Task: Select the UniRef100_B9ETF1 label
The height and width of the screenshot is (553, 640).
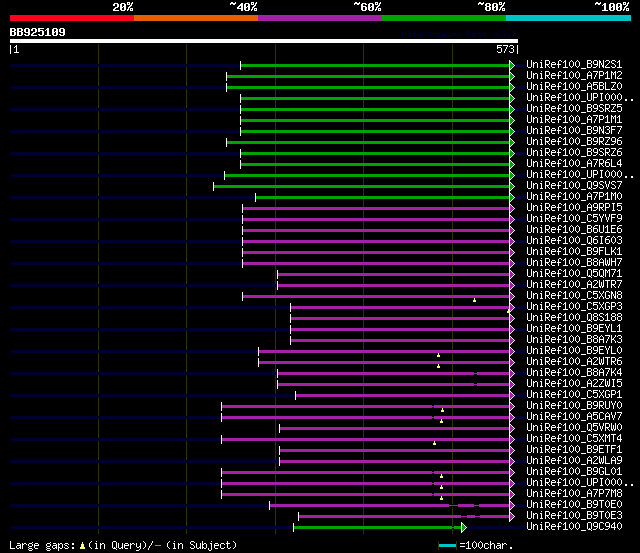Action: [x=574, y=450]
